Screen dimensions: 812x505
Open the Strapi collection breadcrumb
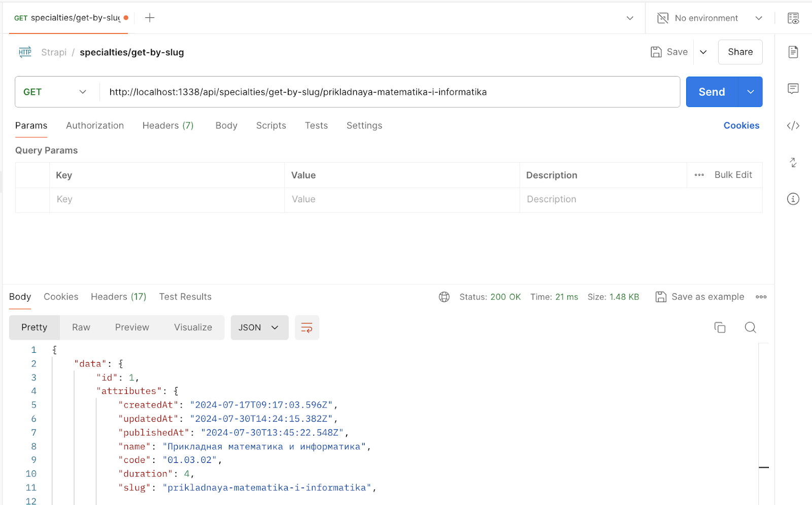click(54, 52)
